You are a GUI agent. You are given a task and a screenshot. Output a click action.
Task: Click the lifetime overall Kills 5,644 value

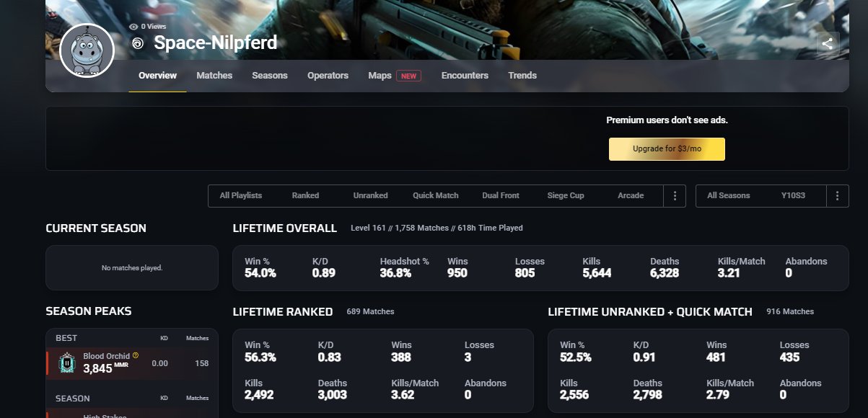point(597,273)
